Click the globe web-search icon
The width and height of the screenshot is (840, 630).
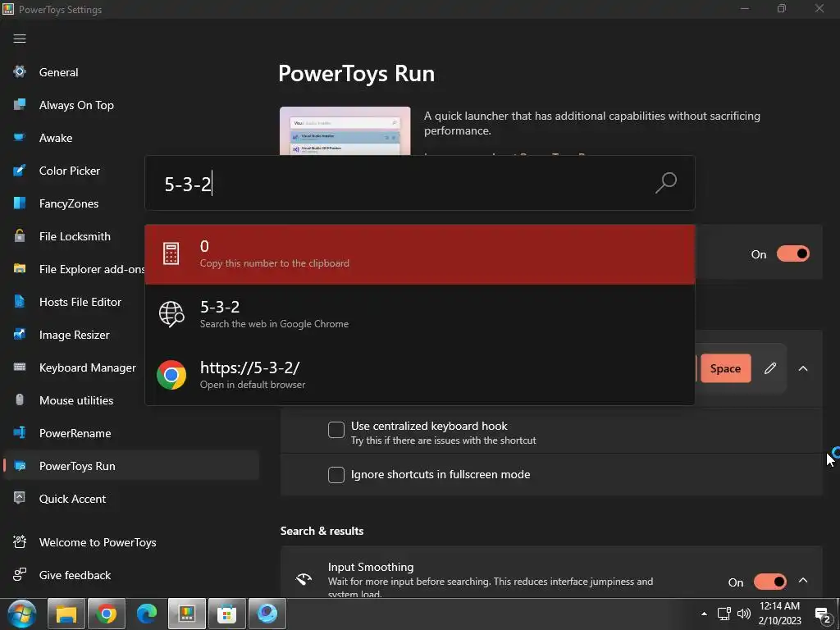tap(171, 314)
